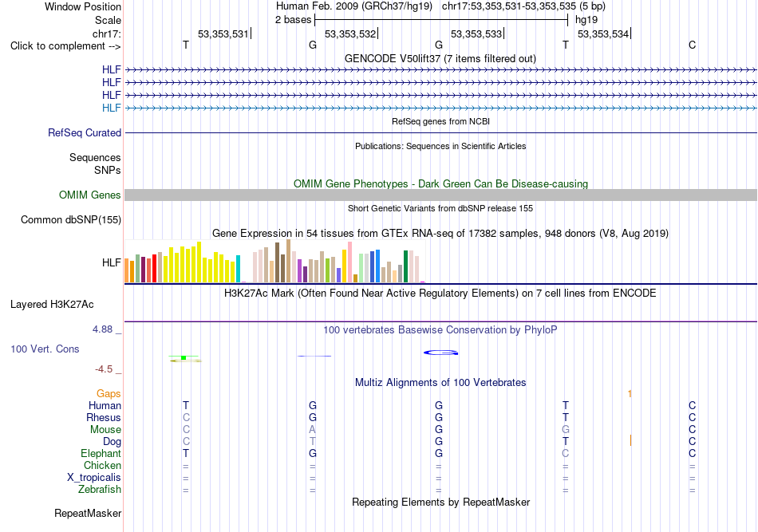
Task: Click the light G base in Mouse row
Action: tap(566, 430)
